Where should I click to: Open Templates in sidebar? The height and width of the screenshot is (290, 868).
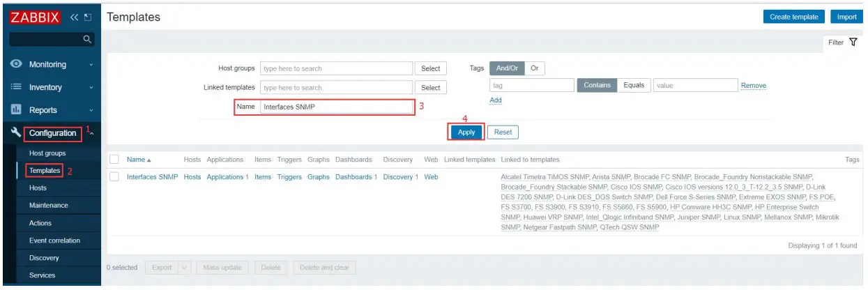pyautogui.click(x=45, y=170)
